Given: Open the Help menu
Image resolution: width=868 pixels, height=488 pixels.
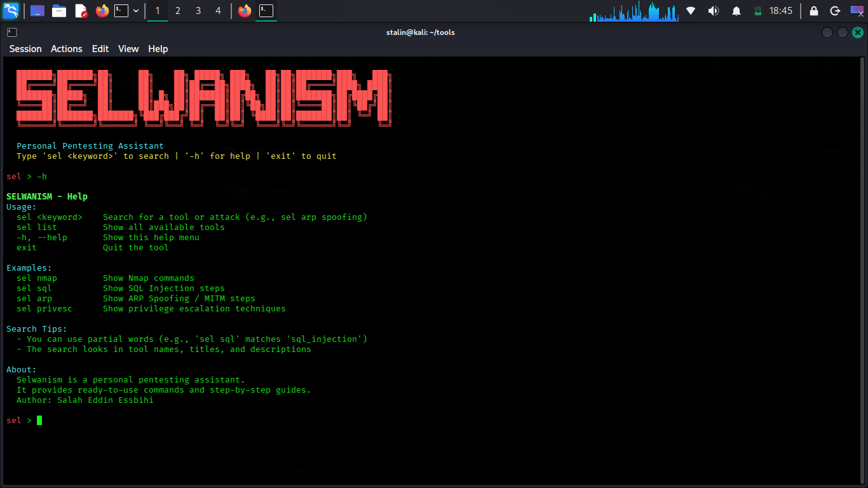Looking at the screenshot, I should point(158,49).
